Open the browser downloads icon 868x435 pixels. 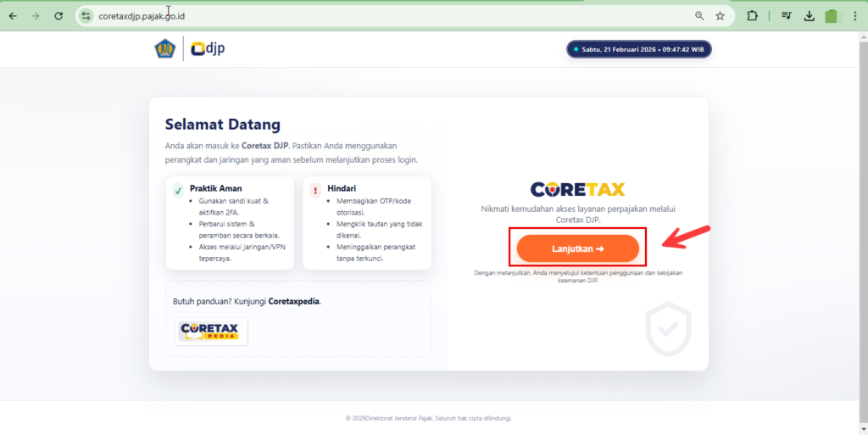coord(809,15)
